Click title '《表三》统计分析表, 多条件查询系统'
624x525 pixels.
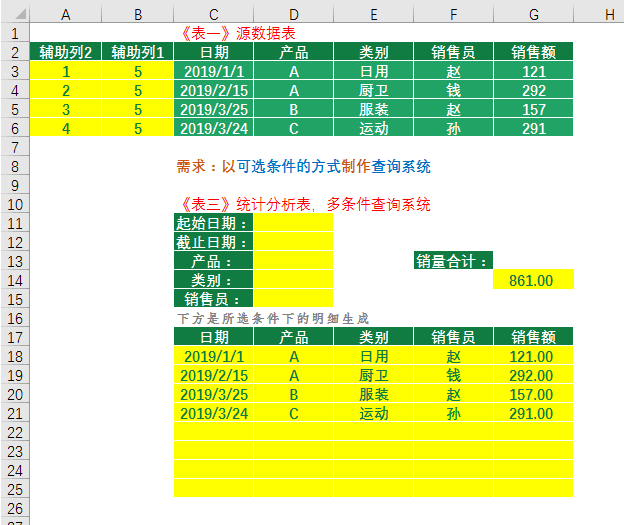306,204
